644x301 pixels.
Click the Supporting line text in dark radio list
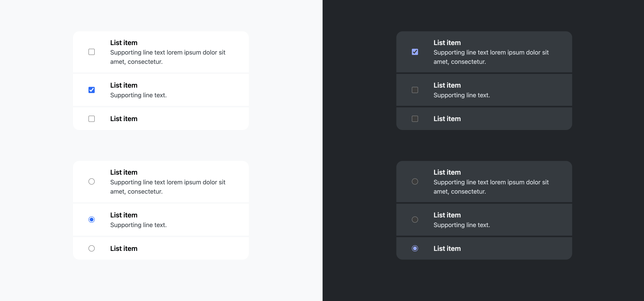click(x=461, y=225)
